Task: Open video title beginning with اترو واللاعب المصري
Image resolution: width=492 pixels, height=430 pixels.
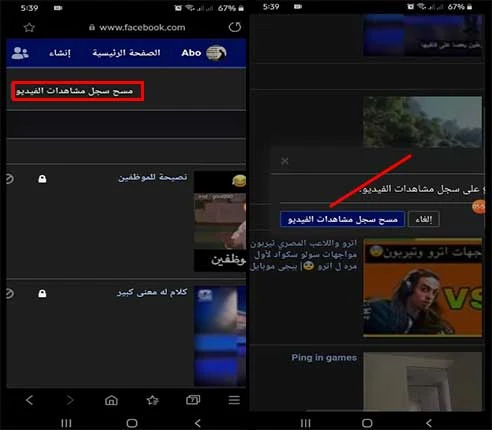Action: (x=304, y=255)
